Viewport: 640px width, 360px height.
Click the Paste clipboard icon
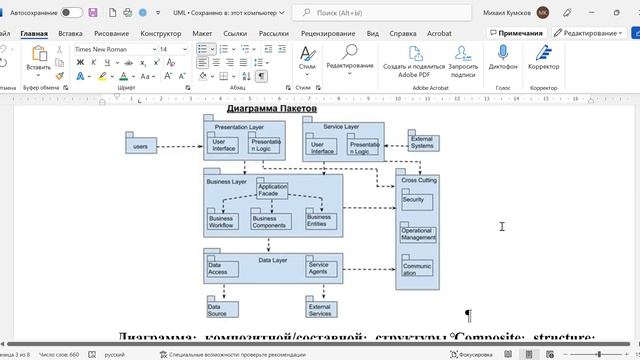click(39, 54)
